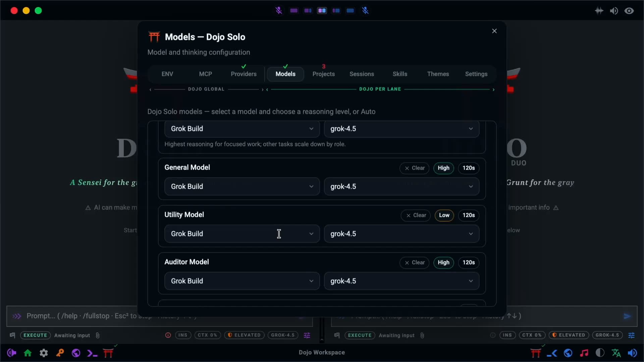Open the topmost grok-4.5 model dropdown
Image resolution: width=644 pixels, height=362 pixels.
coord(401,129)
